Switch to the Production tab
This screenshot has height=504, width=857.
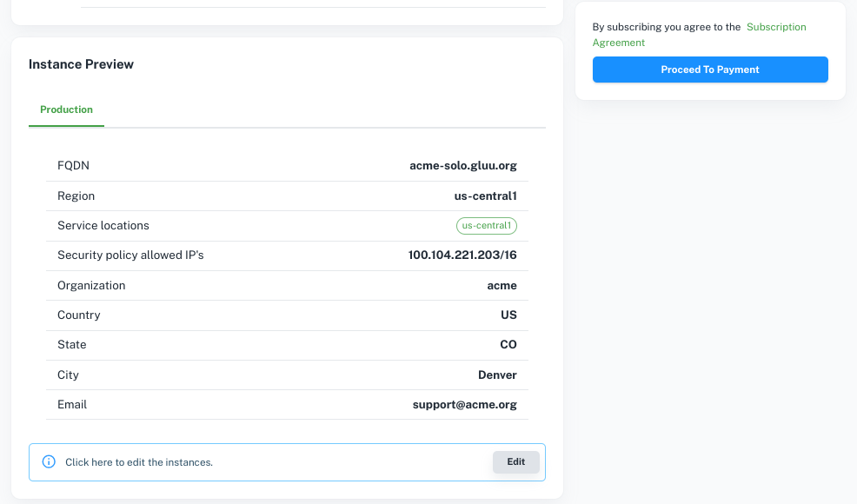pyautogui.click(x=66, y=109)
